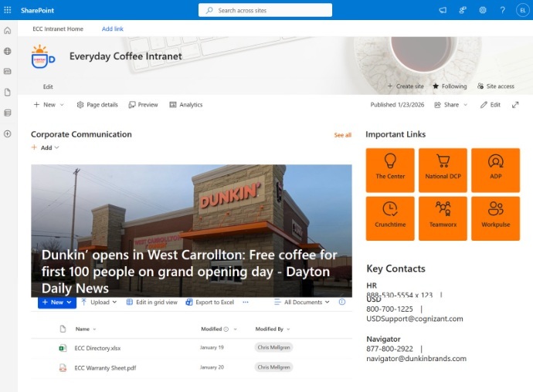Click the Search across sites box
The width and height of the screenshot is (533, 392).
pyautogui.click(x=265, y=10)
